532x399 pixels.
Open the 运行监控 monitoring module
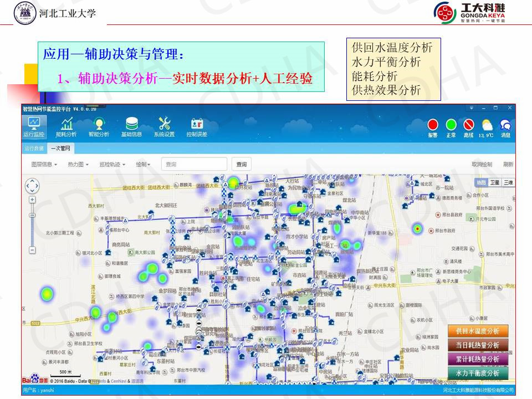tap(34, 127)
